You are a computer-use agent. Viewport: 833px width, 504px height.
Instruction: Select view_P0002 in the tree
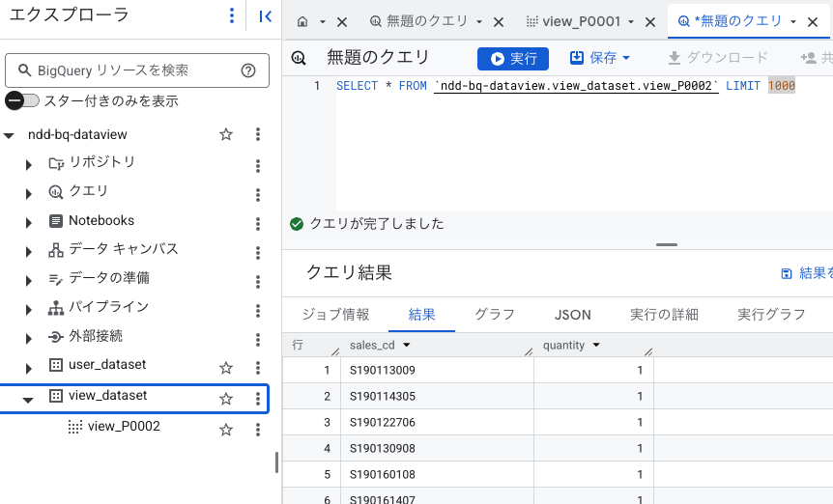(x=124, y=427)
